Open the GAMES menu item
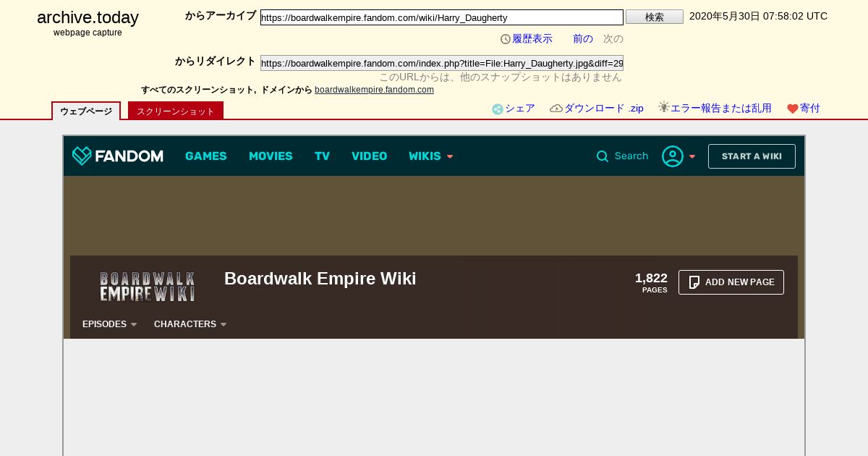The image size is (868, 456). 206,156
